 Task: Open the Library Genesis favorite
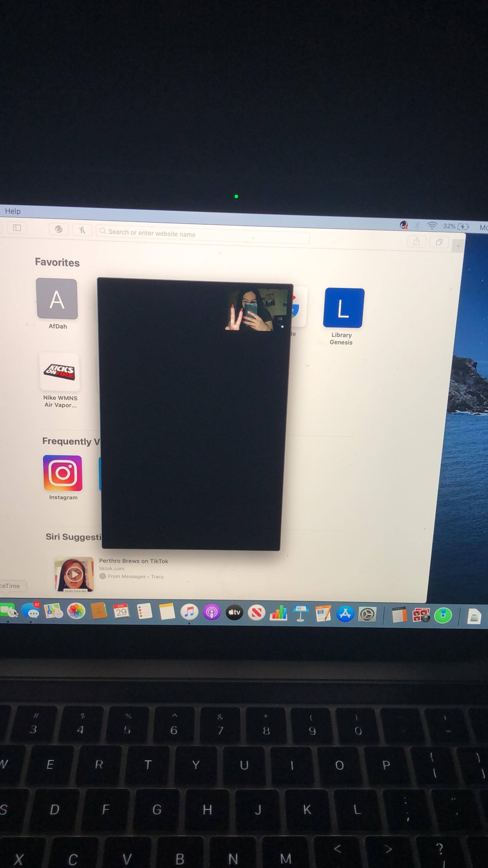click(344, 308)
